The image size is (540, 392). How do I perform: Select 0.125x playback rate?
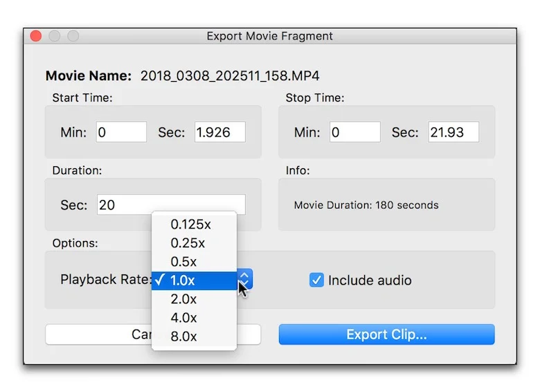point(194,224)
